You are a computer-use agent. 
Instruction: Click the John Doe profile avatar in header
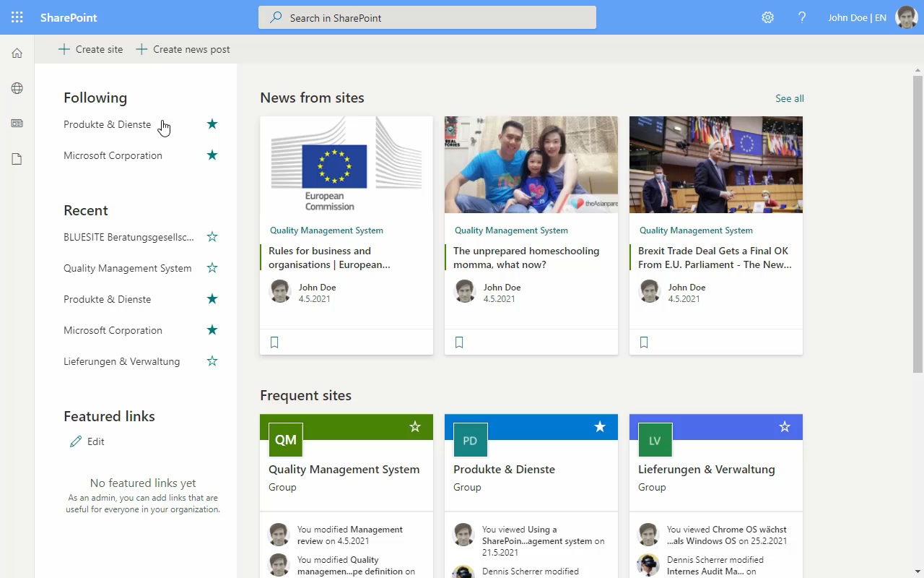tap(907, 17)
